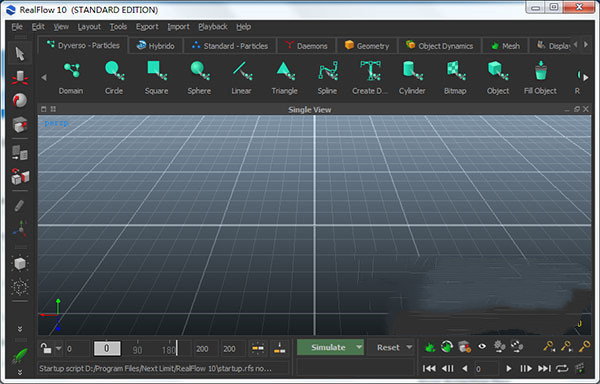Open the Reset dropdown arrow
Screen dimensions: 600x384
click(x=409, y=347)
